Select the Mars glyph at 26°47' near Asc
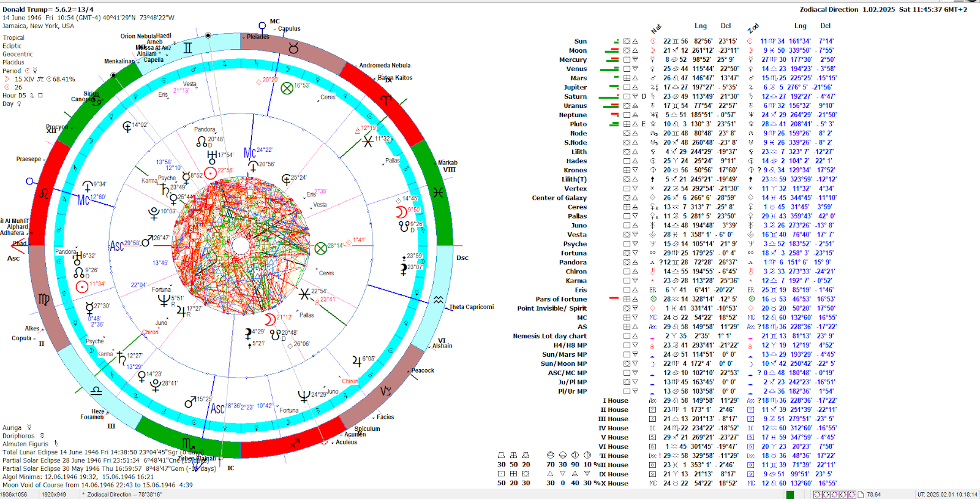 coord(147,241)
